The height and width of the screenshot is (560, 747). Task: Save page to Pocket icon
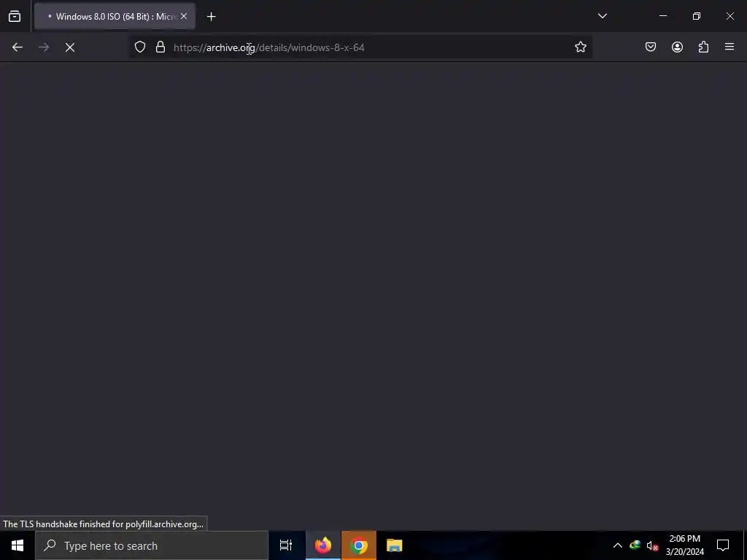point(651,47)
